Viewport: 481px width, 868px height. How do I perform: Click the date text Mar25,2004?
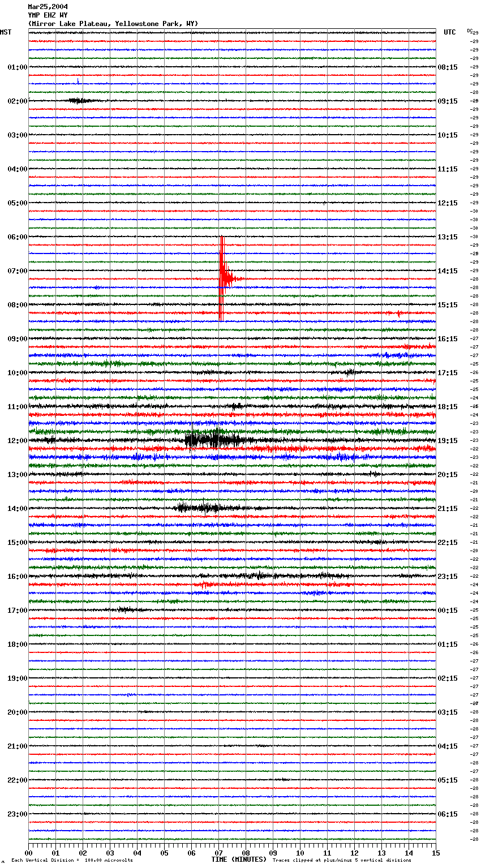[48, 7]
